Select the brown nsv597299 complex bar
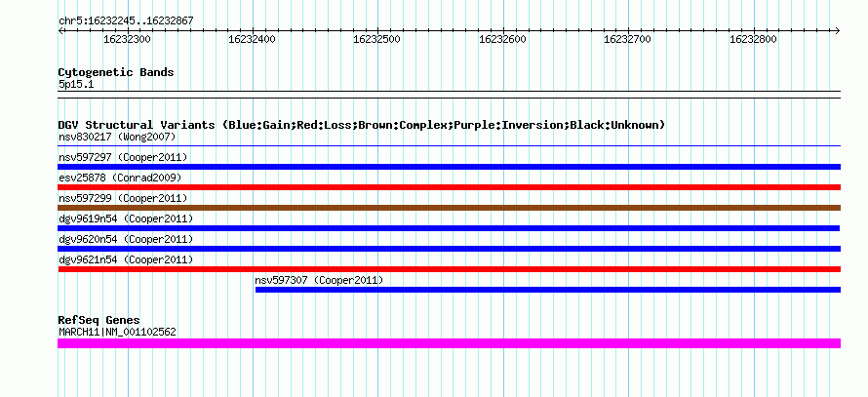This screenshot has height=397, width=868. coord(449,208)
